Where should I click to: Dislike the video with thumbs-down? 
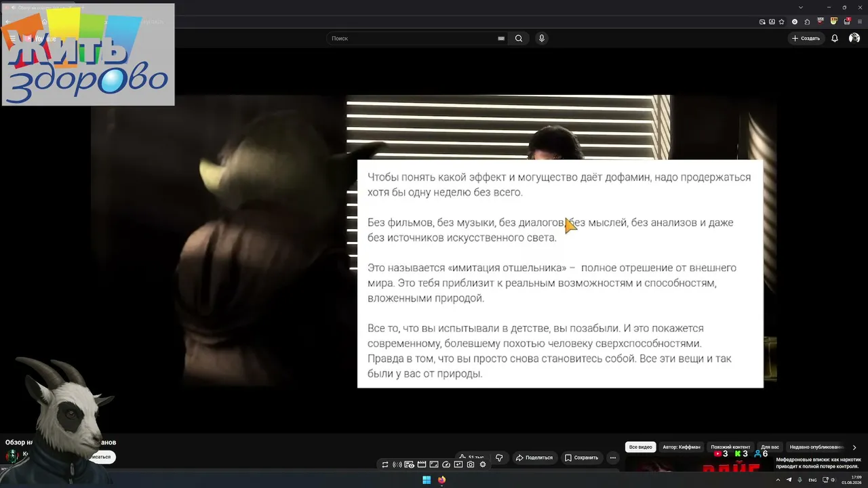(500, 457)
